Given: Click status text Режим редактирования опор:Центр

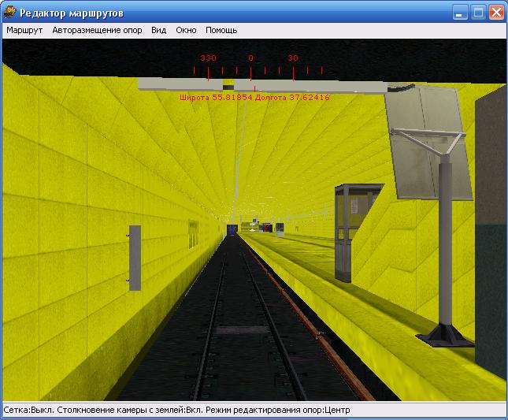Looking at the screenshot, I should tap(278, 410).
